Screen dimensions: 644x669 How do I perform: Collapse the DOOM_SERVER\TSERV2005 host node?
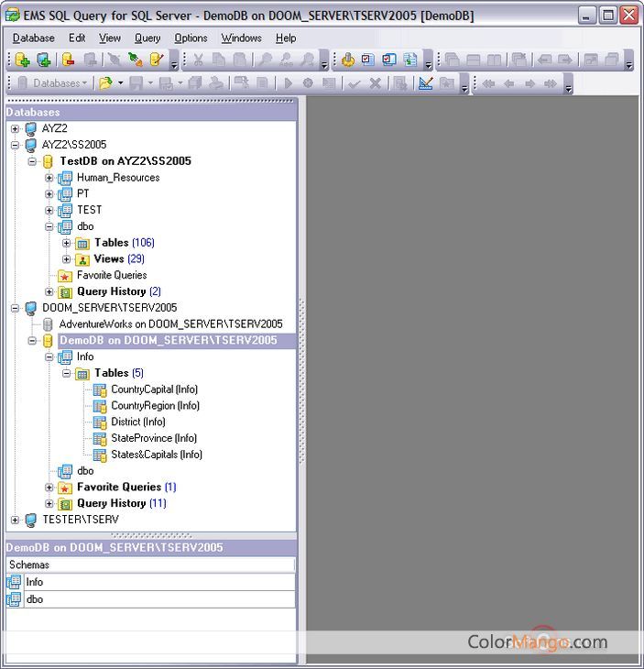(x=15, y=308)
